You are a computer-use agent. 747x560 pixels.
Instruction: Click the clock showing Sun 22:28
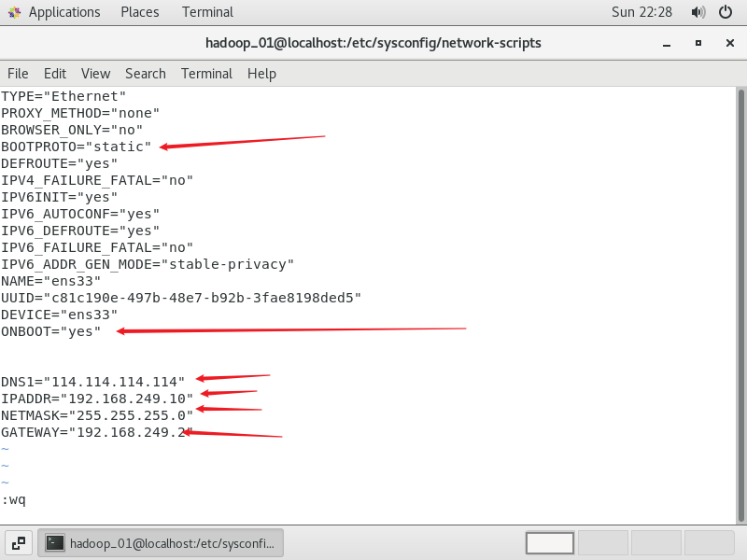click(x=641, y=12)
